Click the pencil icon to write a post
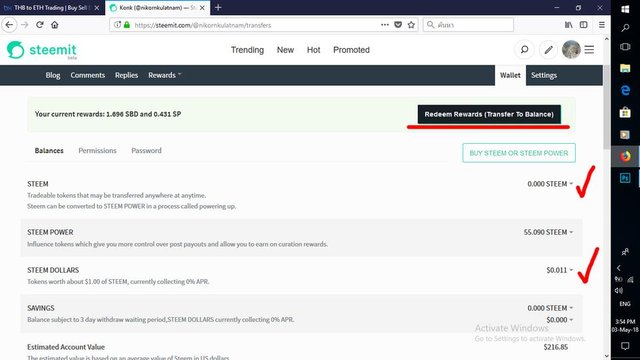This screenshot has width=640, height=360. tap(548, 50)
